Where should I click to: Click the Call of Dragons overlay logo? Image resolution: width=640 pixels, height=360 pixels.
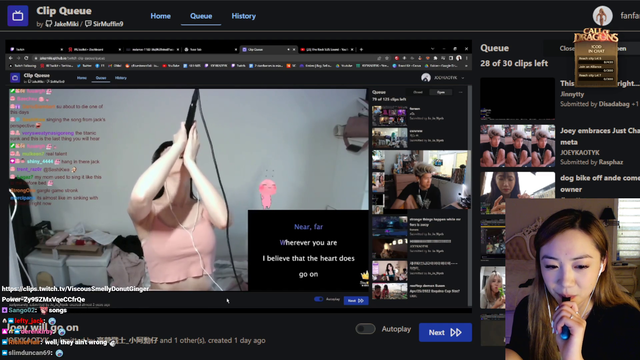pos(596,35)
